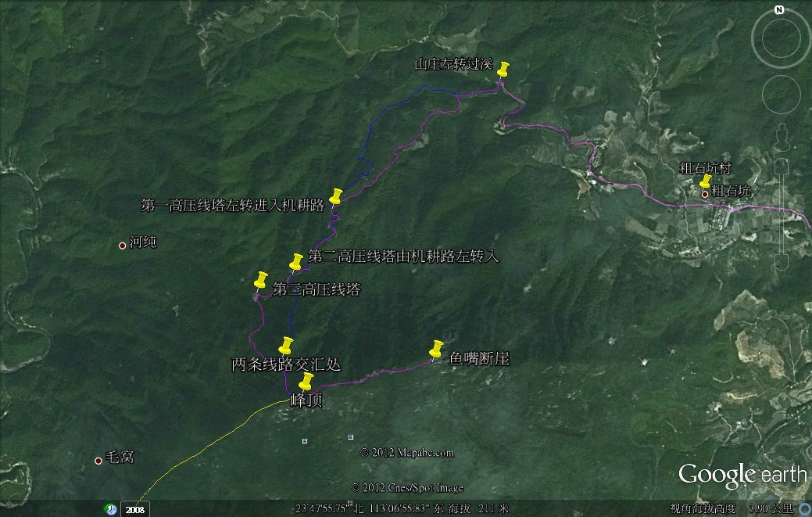Click the 山庄左转过溪 pushpin

(x=503, y=70)
